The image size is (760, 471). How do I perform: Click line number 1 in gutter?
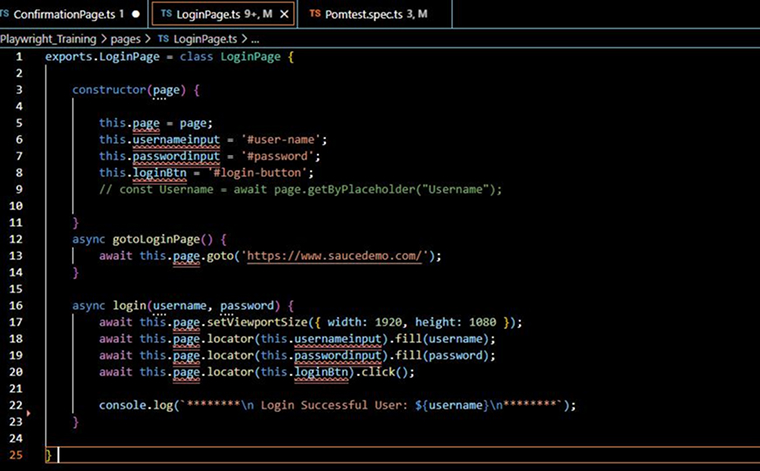point(19,57)
